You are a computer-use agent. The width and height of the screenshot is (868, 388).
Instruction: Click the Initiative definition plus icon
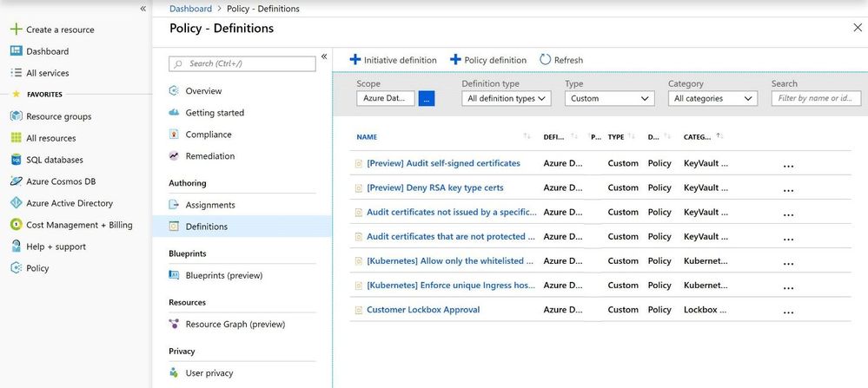[x=355, y=60]
